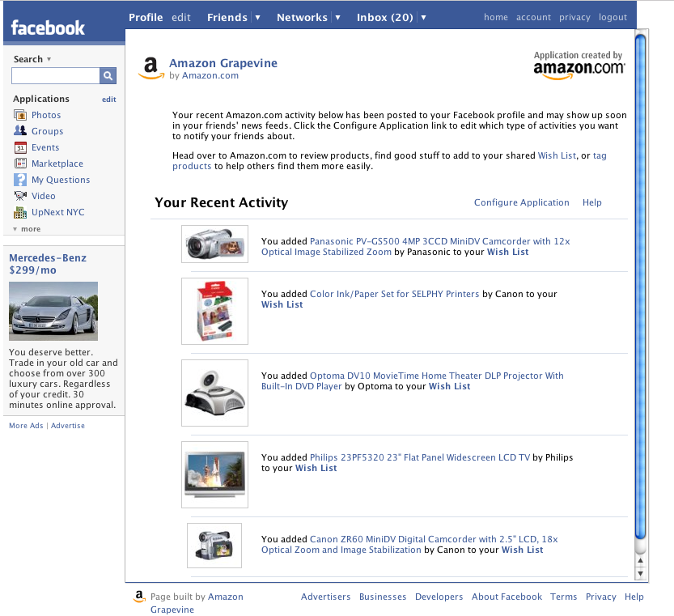Expand more applications list
Screen dimensions: 674x616
(27, 229)
